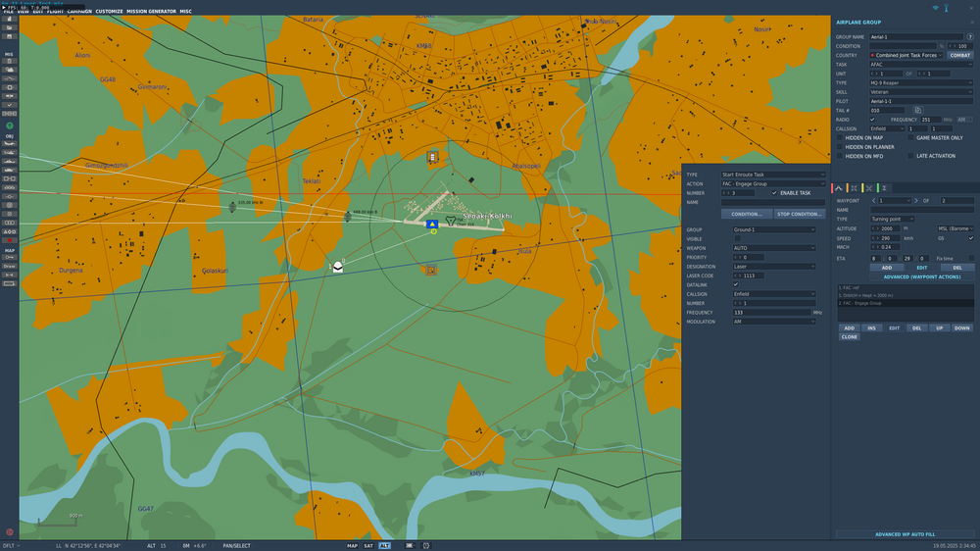Click the key icon under MAP section
This screenshot has height=551, width=980.
click(10, 257)
